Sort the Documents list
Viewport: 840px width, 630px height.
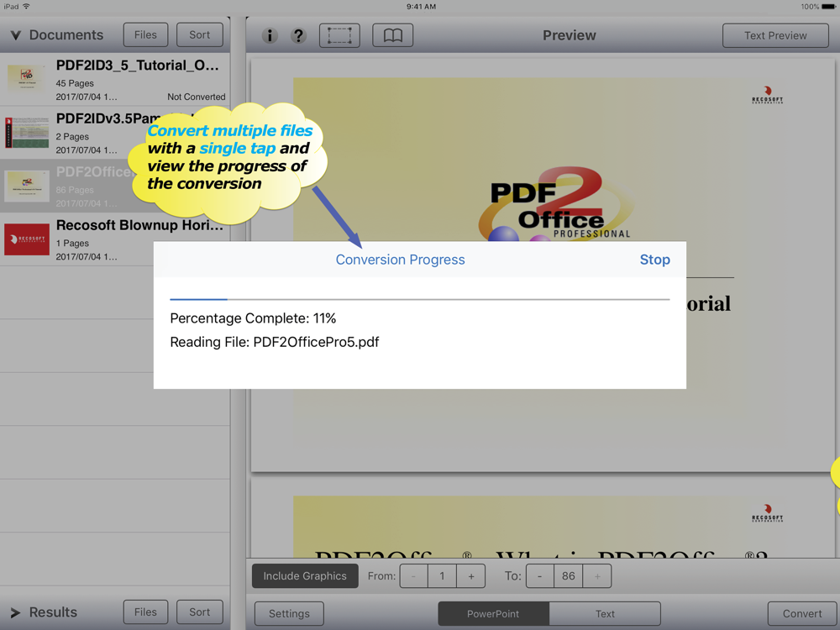tap(199, 34)
